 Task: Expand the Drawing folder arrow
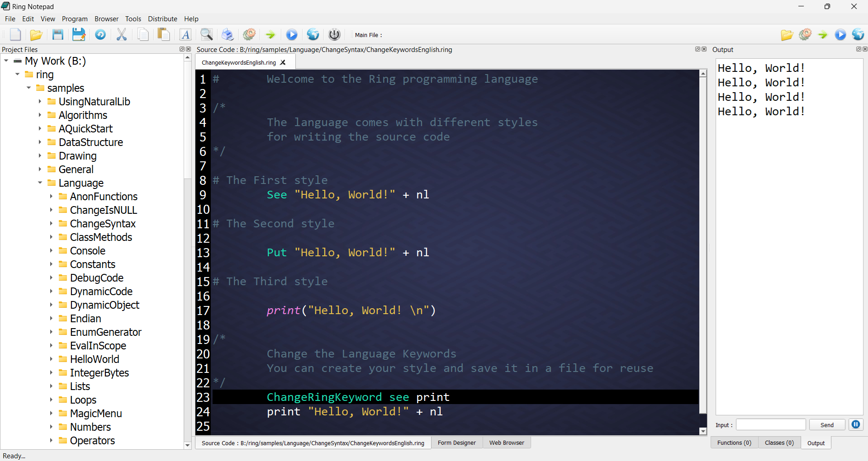click(x=40, y=155)
